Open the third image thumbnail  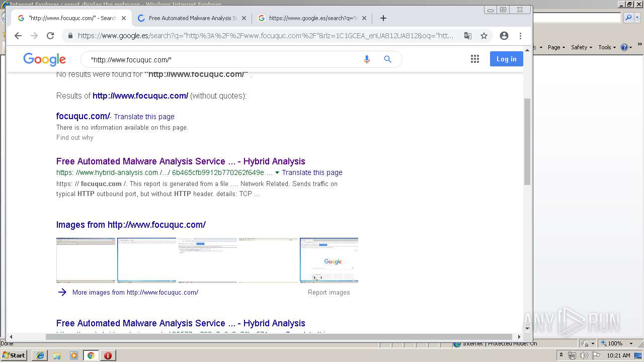click(207, 260)
